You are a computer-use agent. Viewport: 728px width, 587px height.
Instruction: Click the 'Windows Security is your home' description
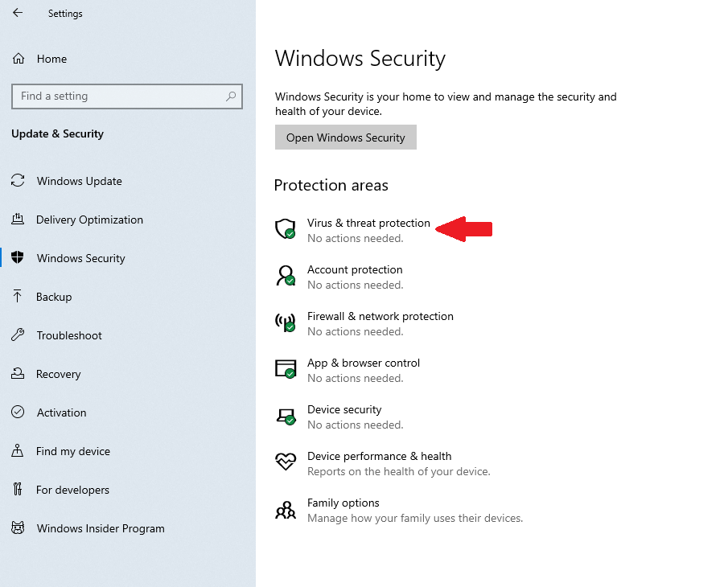(446, 104)
